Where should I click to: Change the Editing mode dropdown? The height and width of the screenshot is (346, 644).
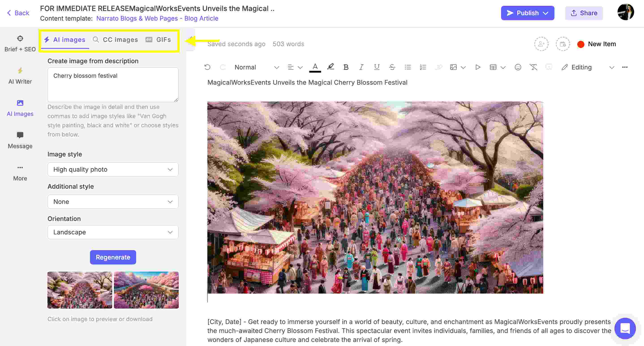(x=588, y=67)
